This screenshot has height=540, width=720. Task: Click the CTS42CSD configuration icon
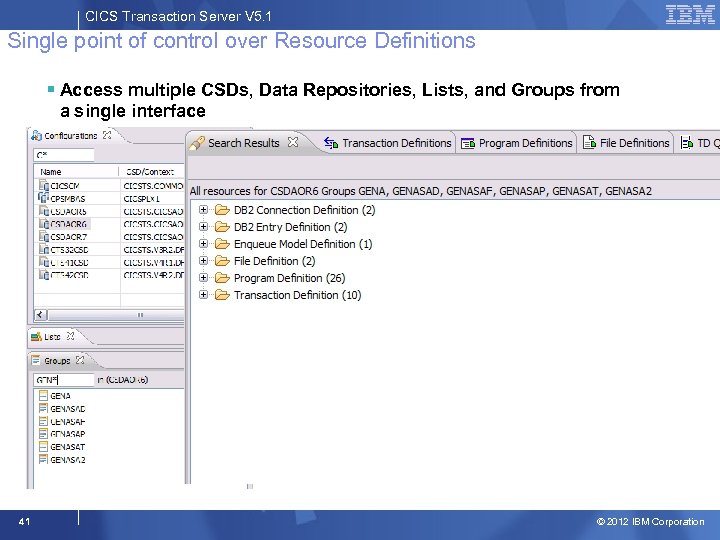[x=44, y=275]
